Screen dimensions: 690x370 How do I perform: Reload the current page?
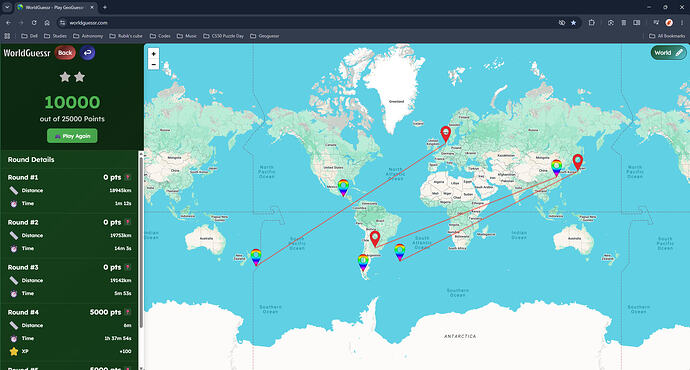[34, 22]
